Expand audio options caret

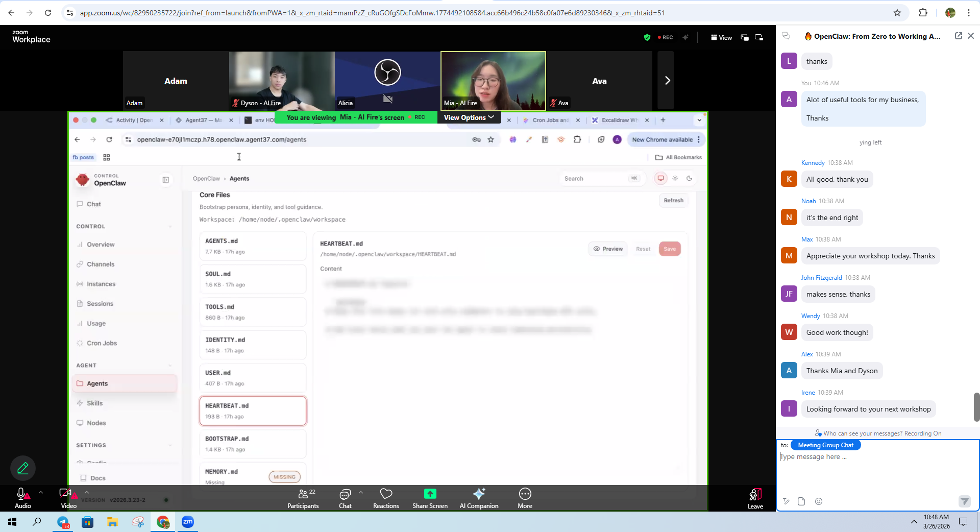(x=41, y=493)
